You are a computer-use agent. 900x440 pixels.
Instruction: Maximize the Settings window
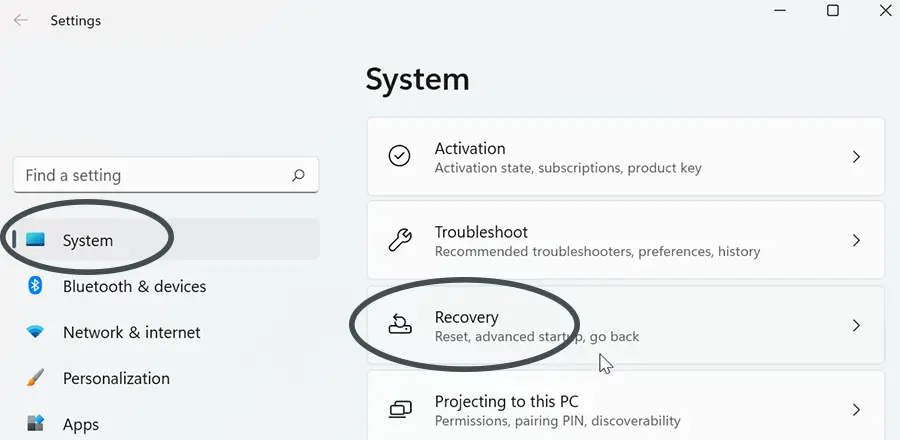click(x=833, y=10)
